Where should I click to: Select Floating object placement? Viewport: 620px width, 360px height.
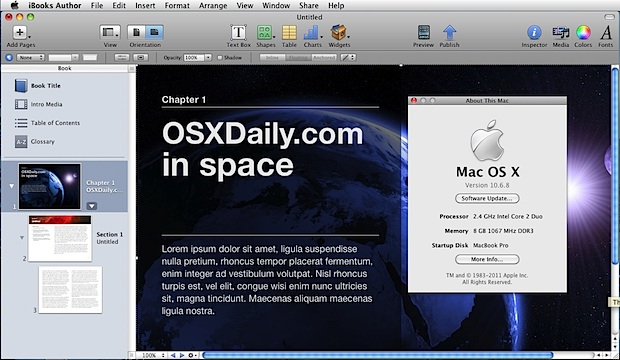click(x=297, y=58)
